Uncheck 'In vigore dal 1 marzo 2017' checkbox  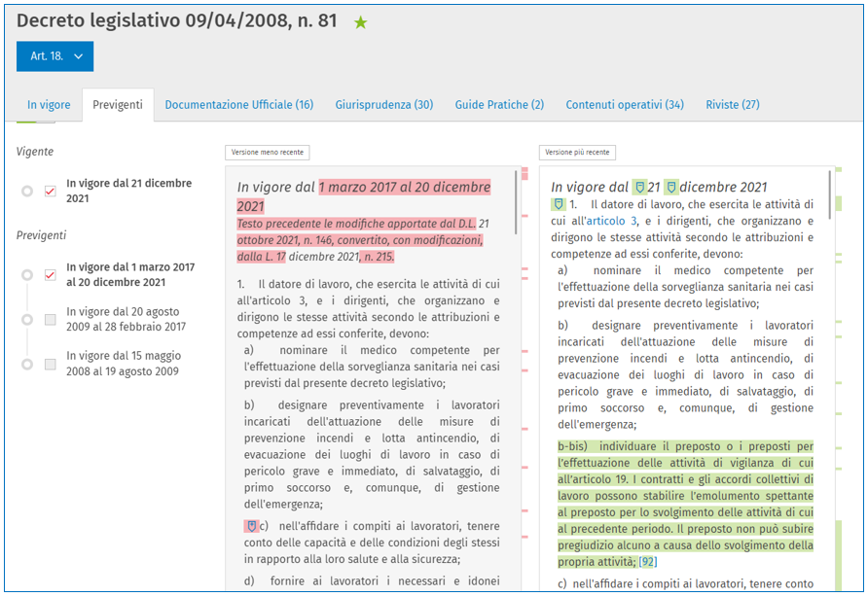coord(51,275)
